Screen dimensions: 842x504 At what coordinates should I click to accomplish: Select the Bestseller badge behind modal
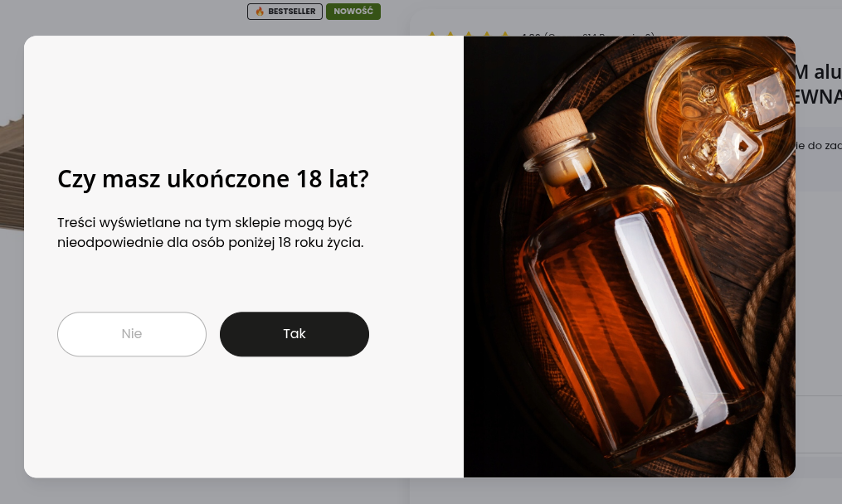[285, 12]
